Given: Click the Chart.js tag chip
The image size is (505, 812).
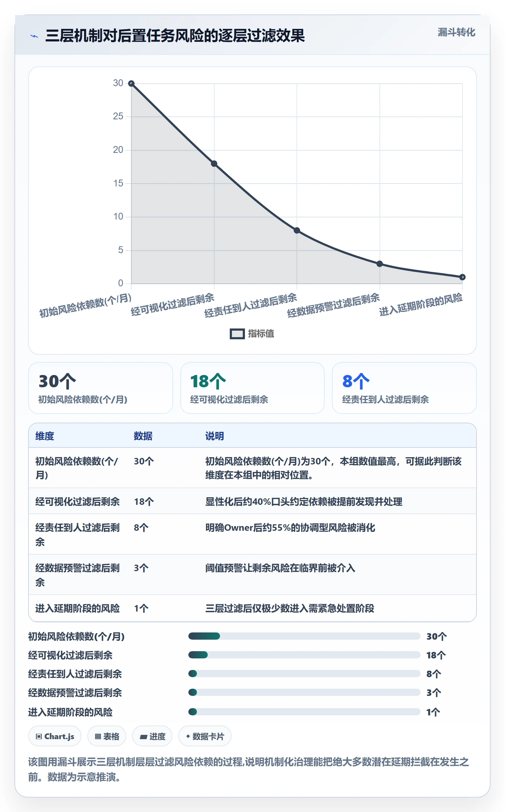Looking at the screenshot, I should tap(55, 736).
